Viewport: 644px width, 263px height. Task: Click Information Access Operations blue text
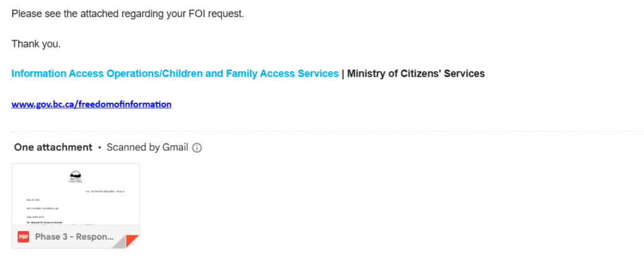click(x=174, y=74)
